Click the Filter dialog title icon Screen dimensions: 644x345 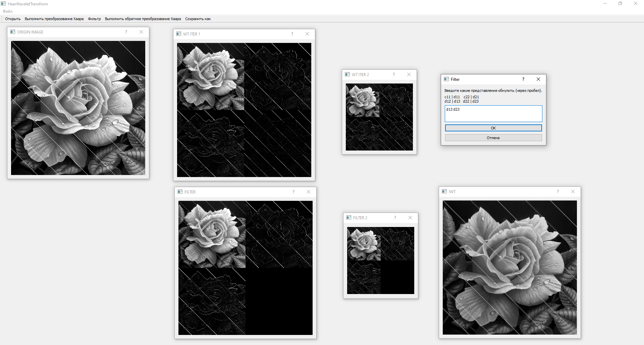click(446, 79)
